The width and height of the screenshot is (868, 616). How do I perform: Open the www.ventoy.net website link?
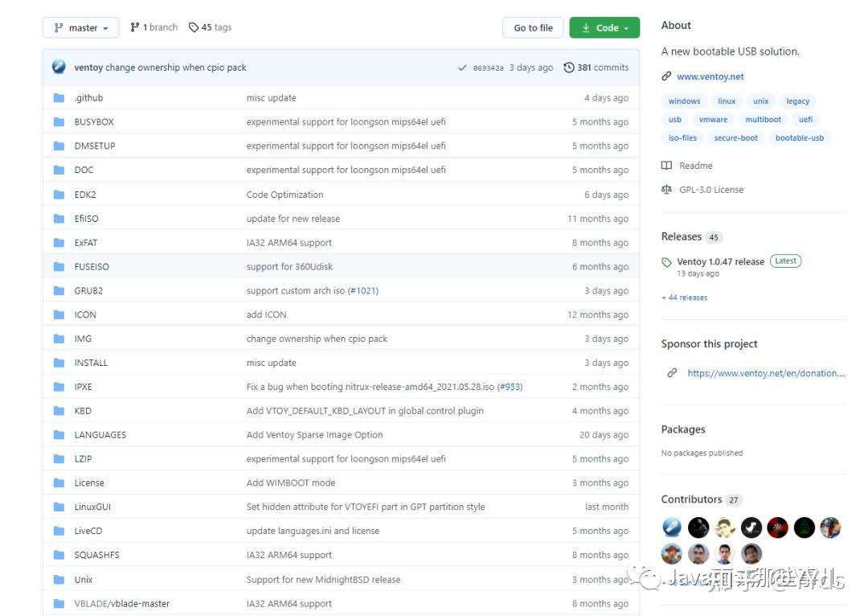[x=710, y=76]
